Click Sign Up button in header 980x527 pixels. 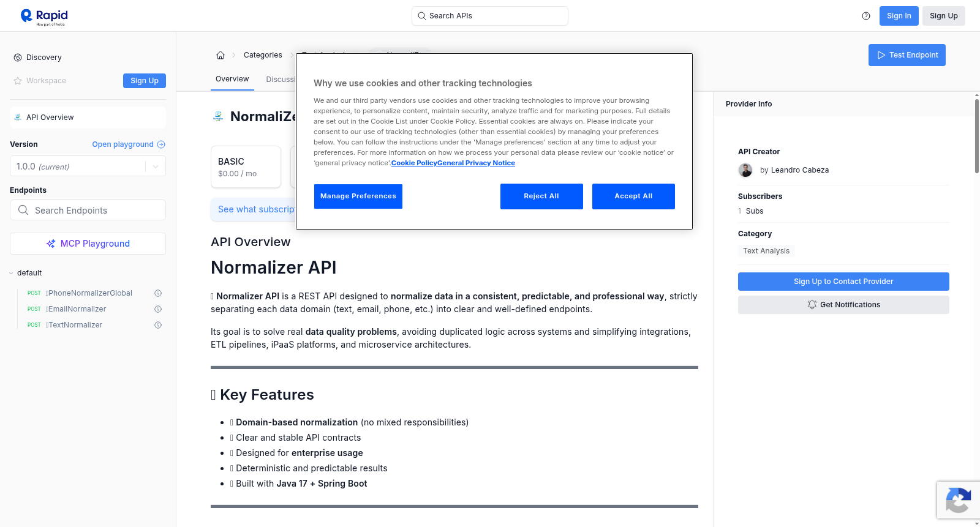point(943,16)
